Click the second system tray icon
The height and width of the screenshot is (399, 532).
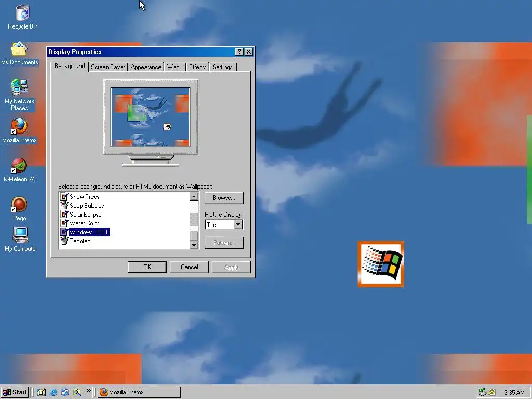click(x=491, y=392)
